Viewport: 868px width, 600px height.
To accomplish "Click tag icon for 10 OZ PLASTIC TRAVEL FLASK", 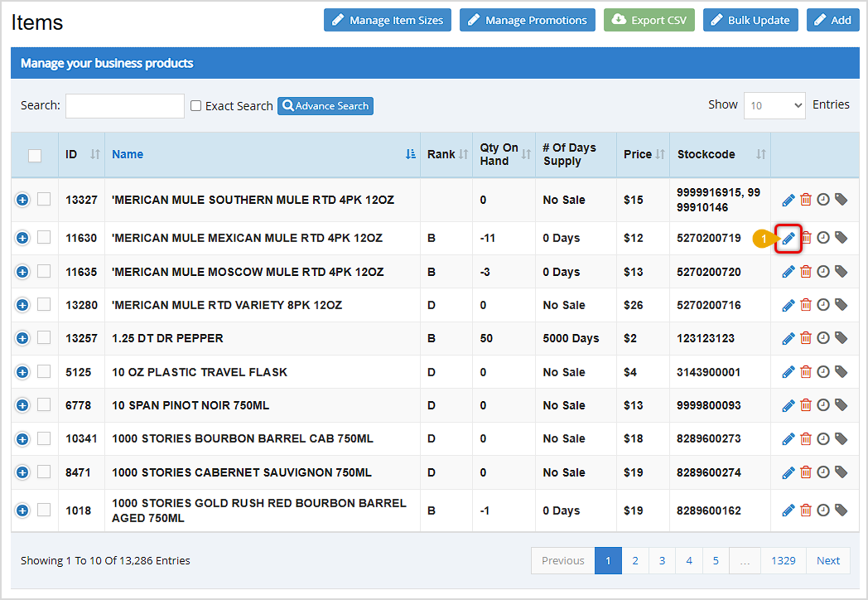I will [x=841, y=372].
